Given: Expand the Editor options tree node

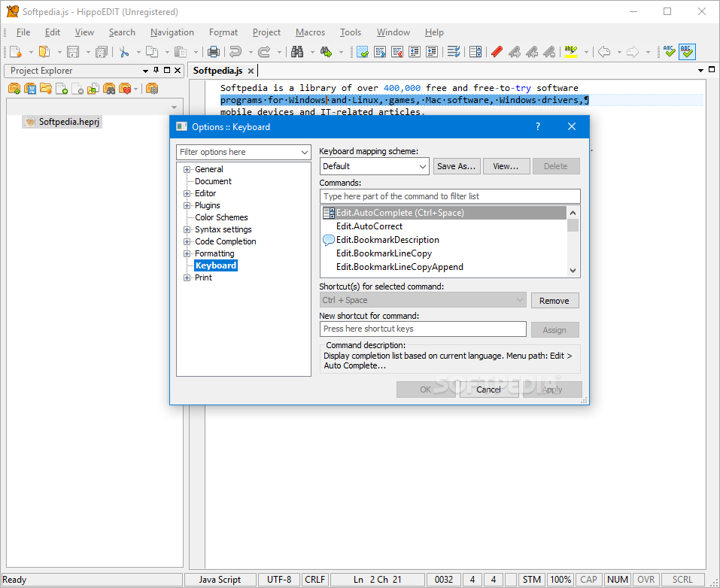Looking at the screenshot, I should (x=187, y=194).
